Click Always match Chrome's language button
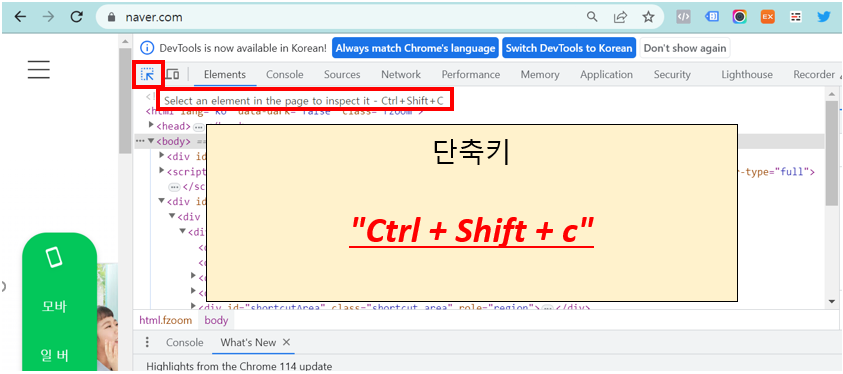 pos(415,48)
